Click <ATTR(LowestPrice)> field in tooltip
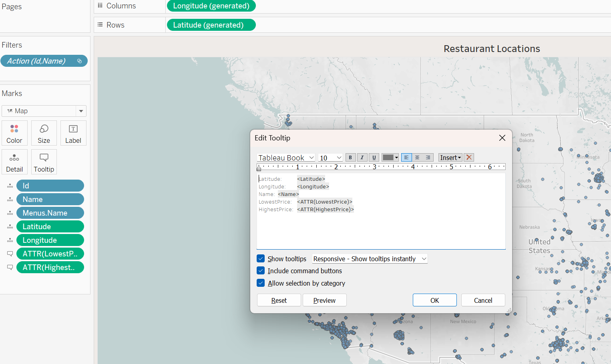The height and width of the screenshot is (364, 611). click(x=325, y=202)
